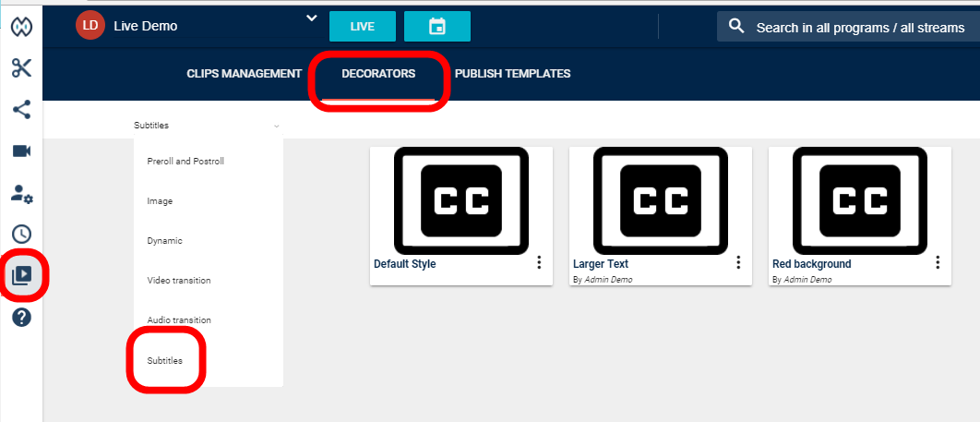Expand the Live Demo account dropdown
This screenshot has width=980, height=422.
311,19
